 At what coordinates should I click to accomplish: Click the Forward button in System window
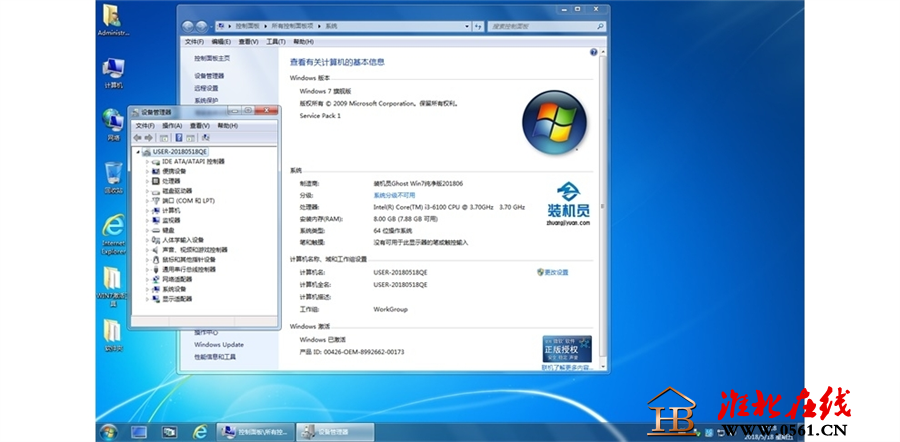201,26
